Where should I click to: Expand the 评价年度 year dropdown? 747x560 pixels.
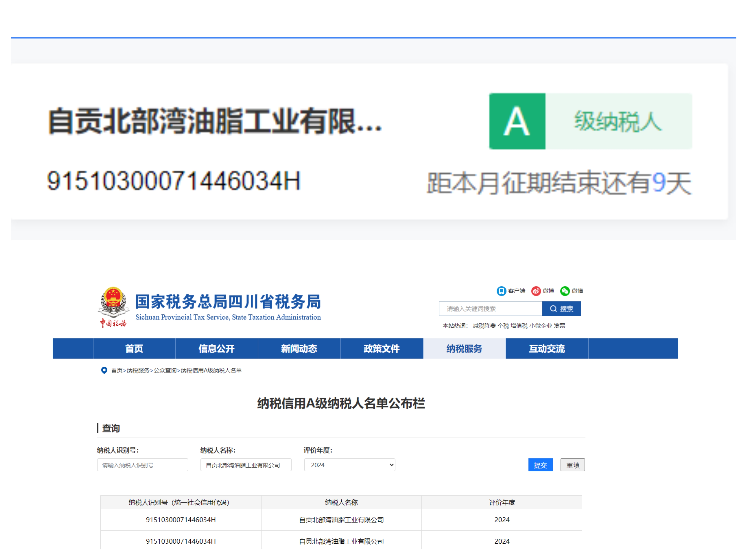(x=350, y=465)
